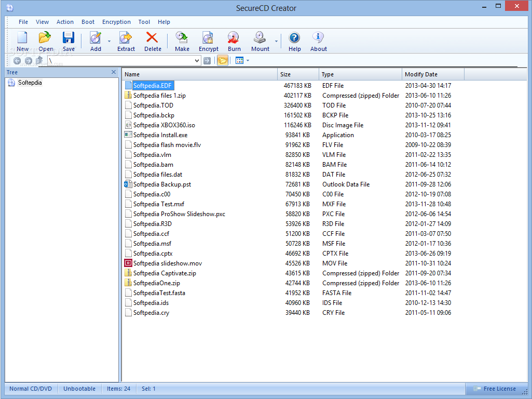
Task: Click Unbootable in the status bar
Action: click(x=79, y=389)
